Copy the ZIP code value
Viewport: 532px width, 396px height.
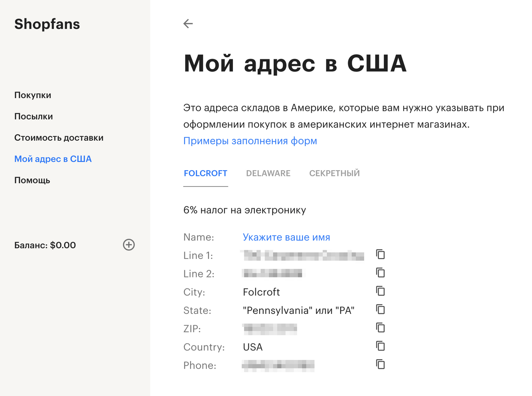[x=380, y=327]
